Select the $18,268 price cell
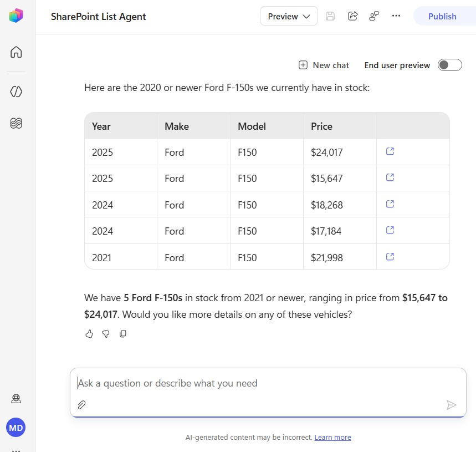This screenshot has width=476, height=452. [x=340, y=205]
